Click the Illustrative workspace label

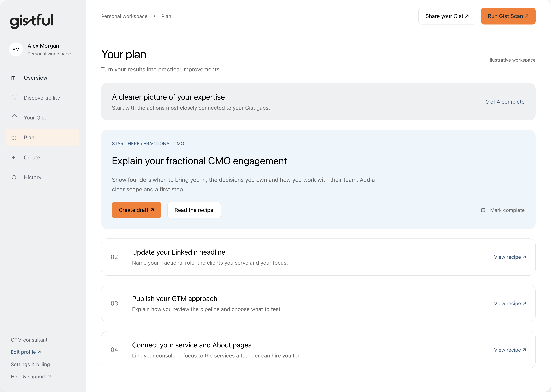click(x=512, y=60)
